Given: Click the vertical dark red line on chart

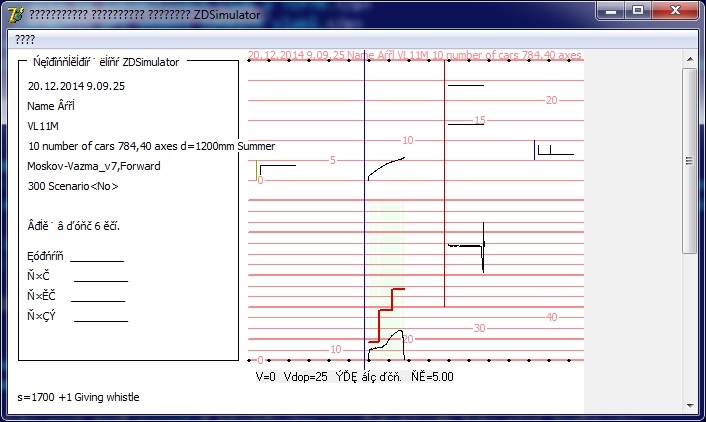Looking at the screenshot, I should coord(444,200).
